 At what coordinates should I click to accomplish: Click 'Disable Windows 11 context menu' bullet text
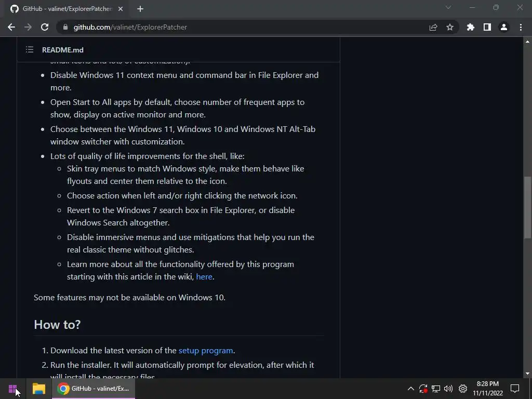184,82
